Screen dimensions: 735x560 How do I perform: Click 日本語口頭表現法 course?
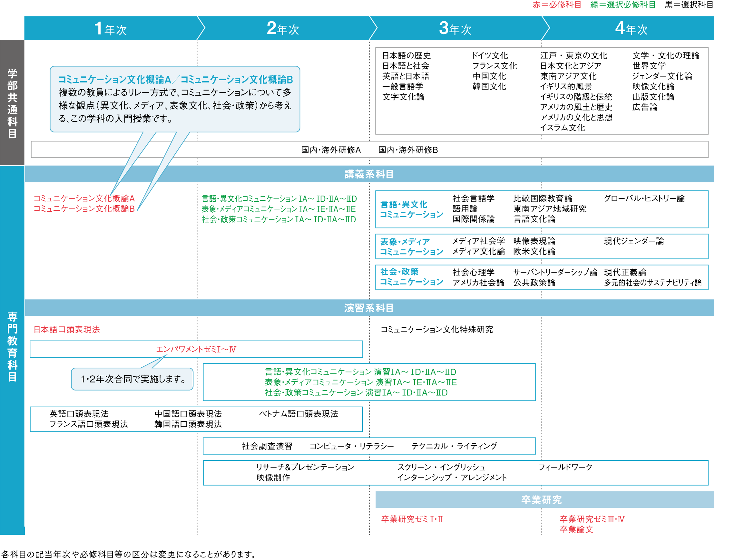(67, 330)
